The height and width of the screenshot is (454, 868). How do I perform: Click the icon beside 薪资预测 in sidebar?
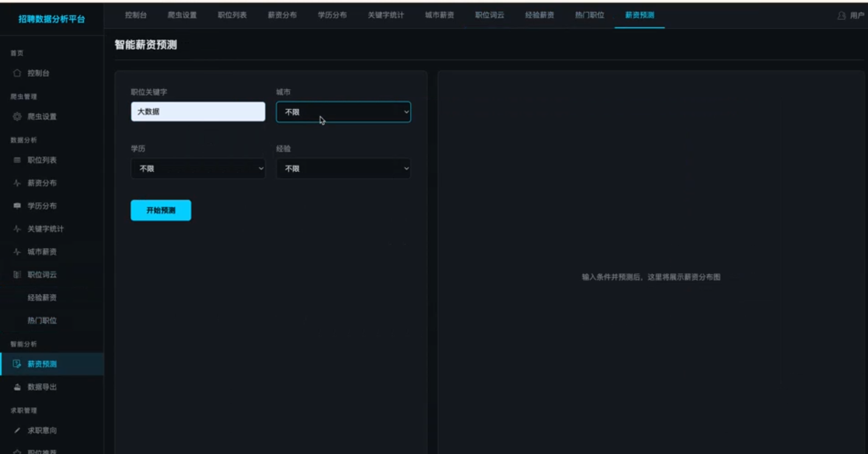click(17, 364)
